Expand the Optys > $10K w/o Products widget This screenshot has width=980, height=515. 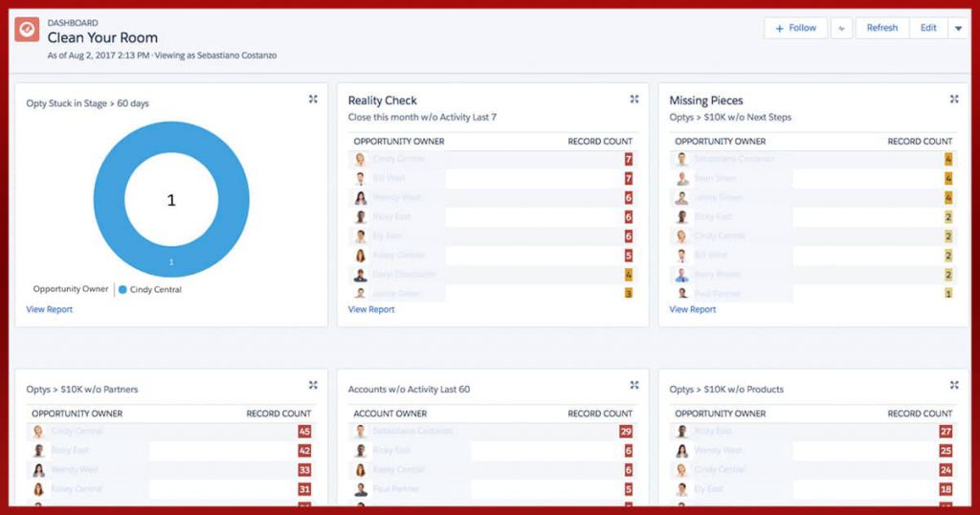[953, 385]
